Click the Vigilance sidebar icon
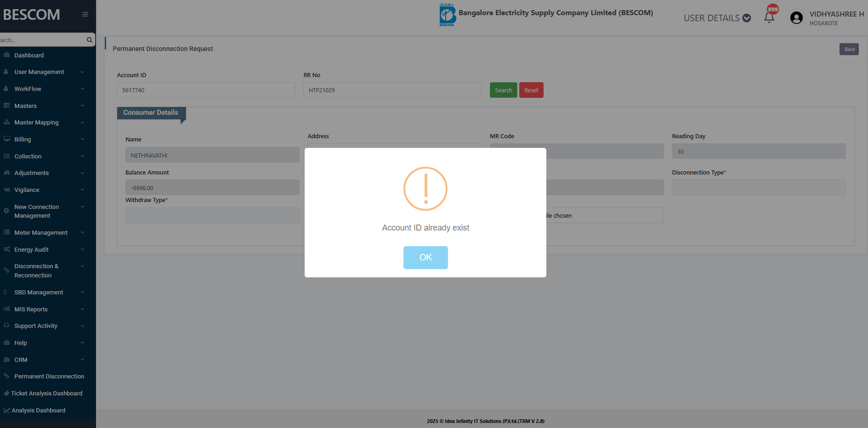868x428 pixels. [6, 190]
